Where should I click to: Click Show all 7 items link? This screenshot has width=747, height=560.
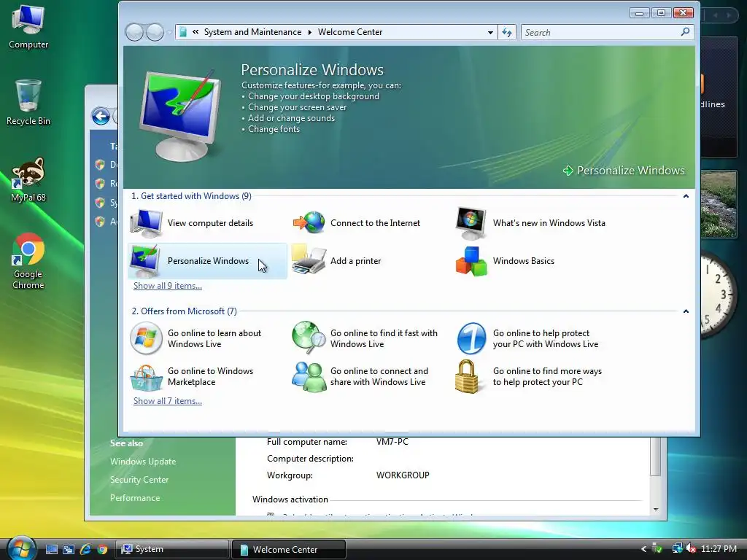168,401
